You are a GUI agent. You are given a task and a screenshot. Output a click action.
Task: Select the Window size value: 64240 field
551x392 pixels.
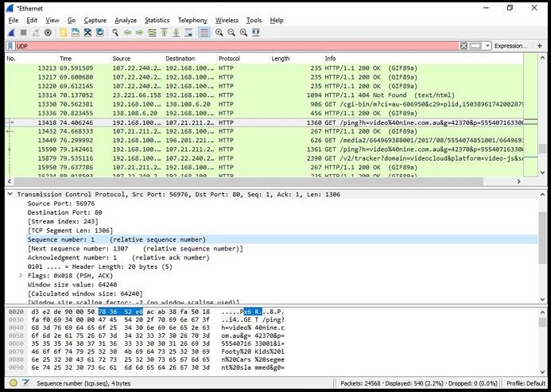72,285
